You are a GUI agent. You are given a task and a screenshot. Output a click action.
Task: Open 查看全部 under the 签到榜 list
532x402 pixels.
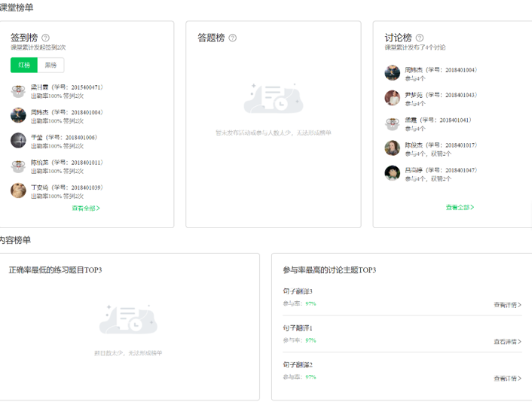(86, 209)
